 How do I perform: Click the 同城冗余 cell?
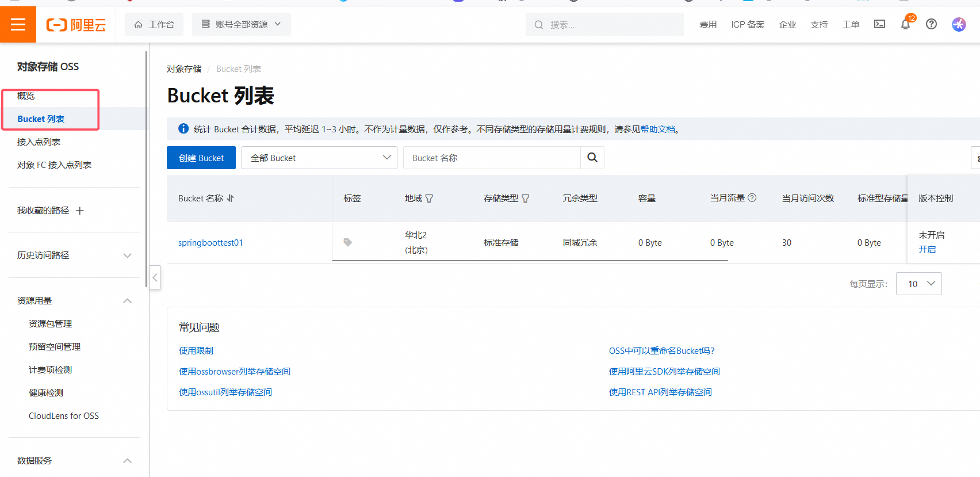click(580, 242)
